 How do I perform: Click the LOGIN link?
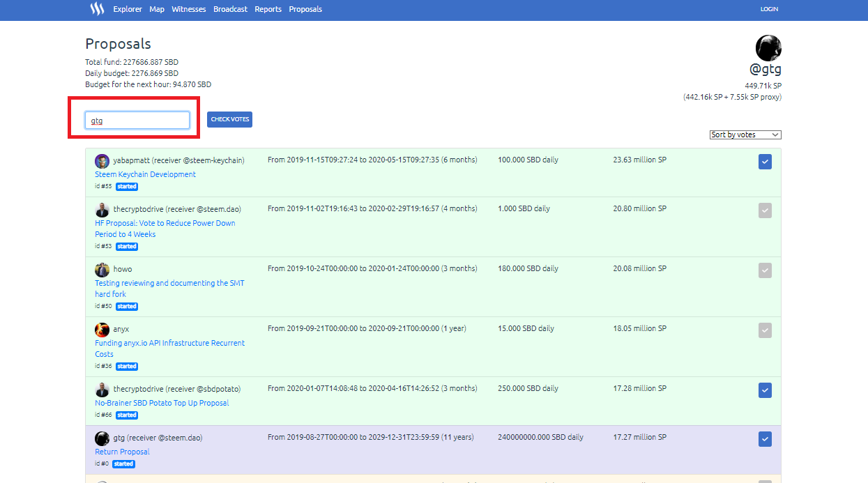point(769,9)
